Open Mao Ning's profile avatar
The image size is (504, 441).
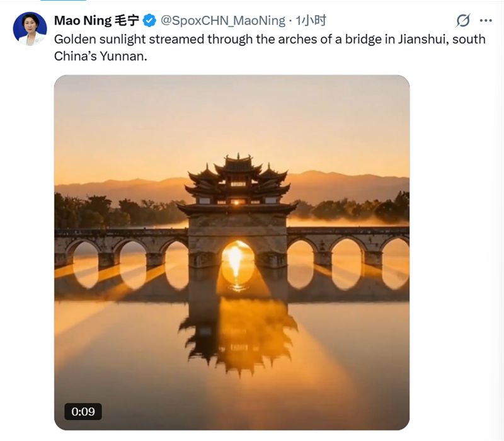click(x=30, y=28)
